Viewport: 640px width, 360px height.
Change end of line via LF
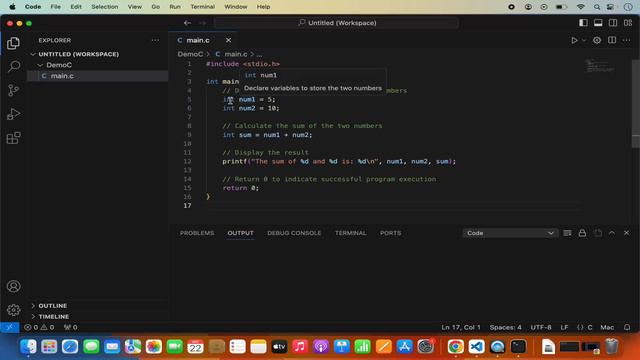coord(564,327)
